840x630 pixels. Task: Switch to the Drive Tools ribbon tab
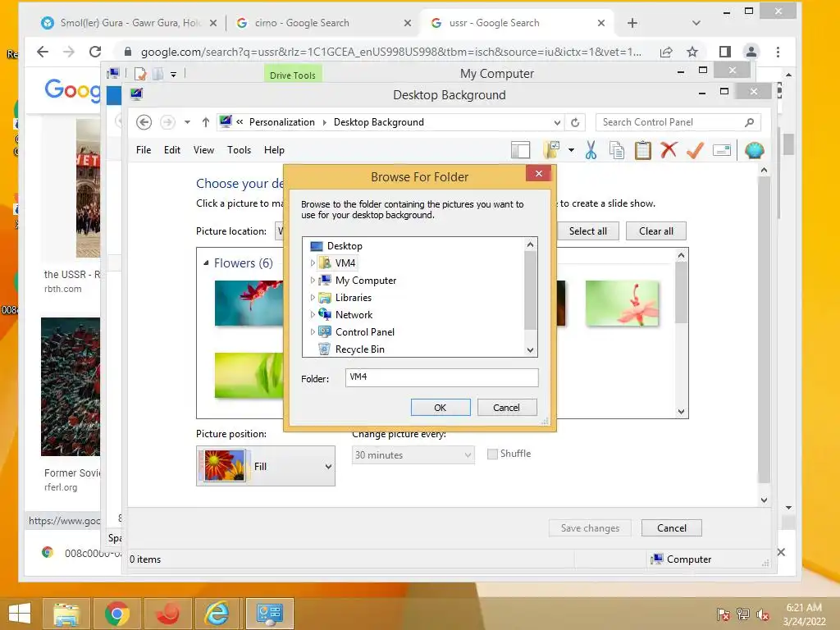(293, 75)
